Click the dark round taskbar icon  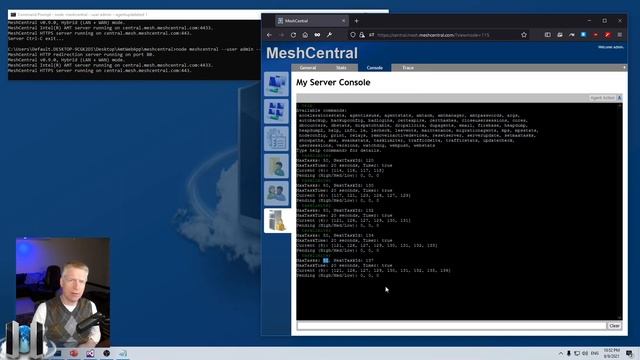click(x=106, y=353)
